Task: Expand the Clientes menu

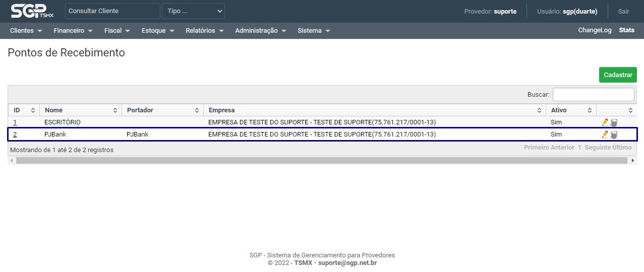Action: pyautogui.click(x=26, y=31)
